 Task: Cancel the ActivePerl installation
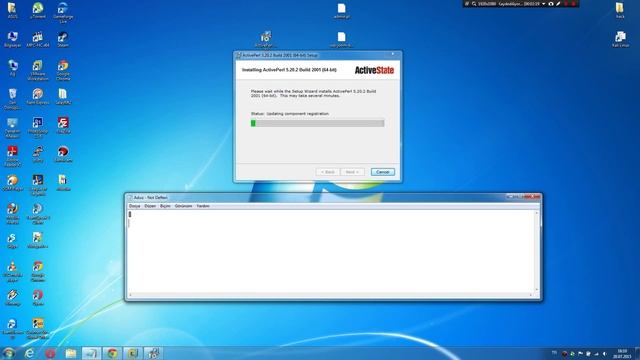382,172
